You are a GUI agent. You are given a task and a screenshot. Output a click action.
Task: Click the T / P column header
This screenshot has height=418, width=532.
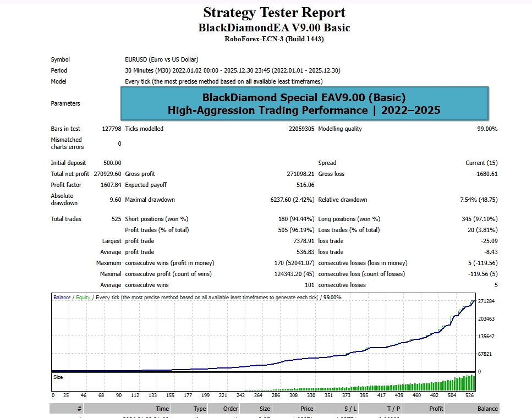pyautogui.click(x=393, y=409)
